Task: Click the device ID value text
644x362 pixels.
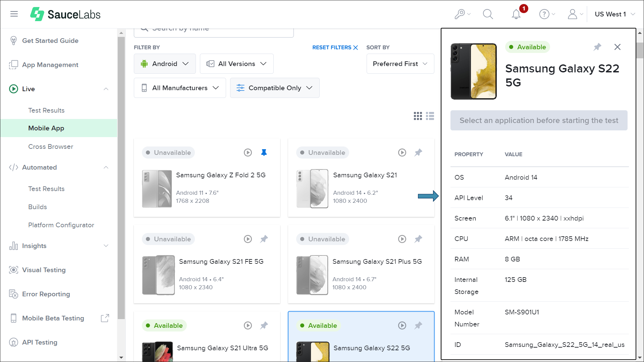Action: coord(565,345)
